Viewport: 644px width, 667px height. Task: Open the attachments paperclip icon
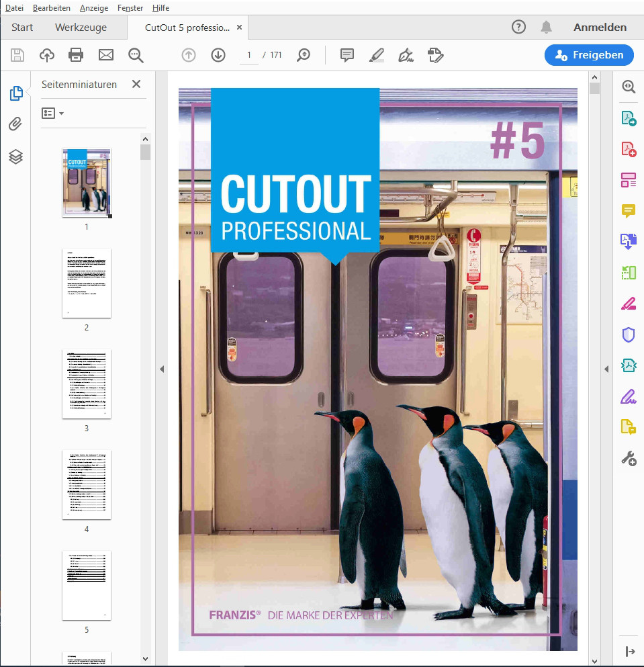click(15, 124)
